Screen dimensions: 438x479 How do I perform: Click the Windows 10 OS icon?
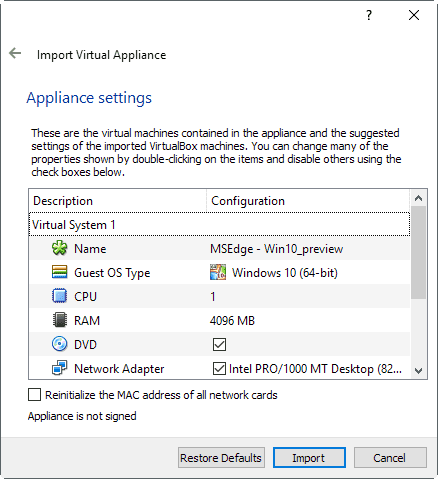[x=218, y=272]
